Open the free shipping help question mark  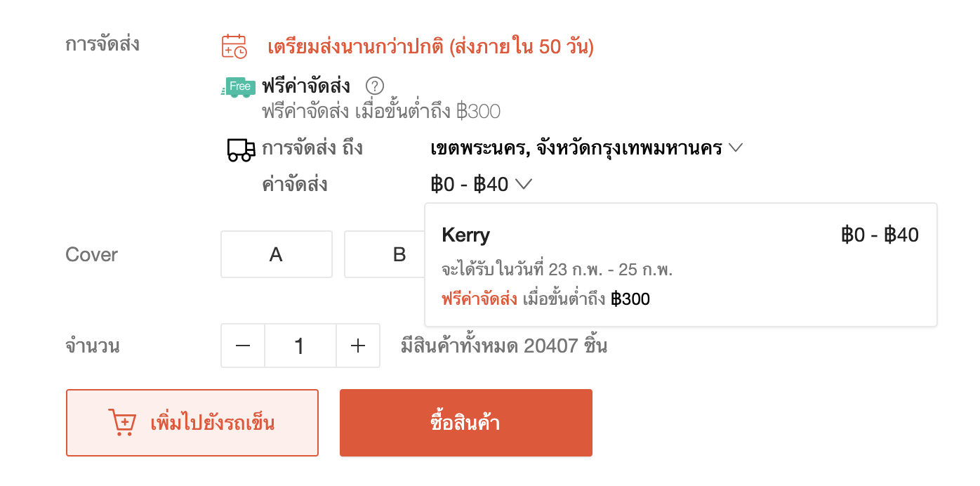(x=375, y=86)
